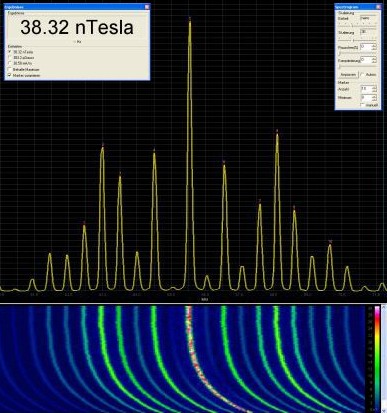Click the Anpassen button
The width and height of the screenshot is (387, 413).
[348, 75]
